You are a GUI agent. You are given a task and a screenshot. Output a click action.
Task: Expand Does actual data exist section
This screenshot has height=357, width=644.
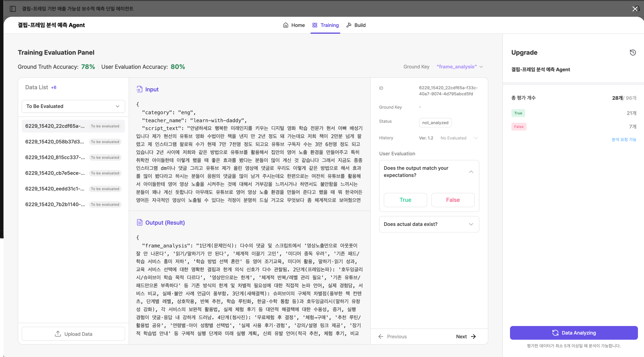click(x=429, y=224)
